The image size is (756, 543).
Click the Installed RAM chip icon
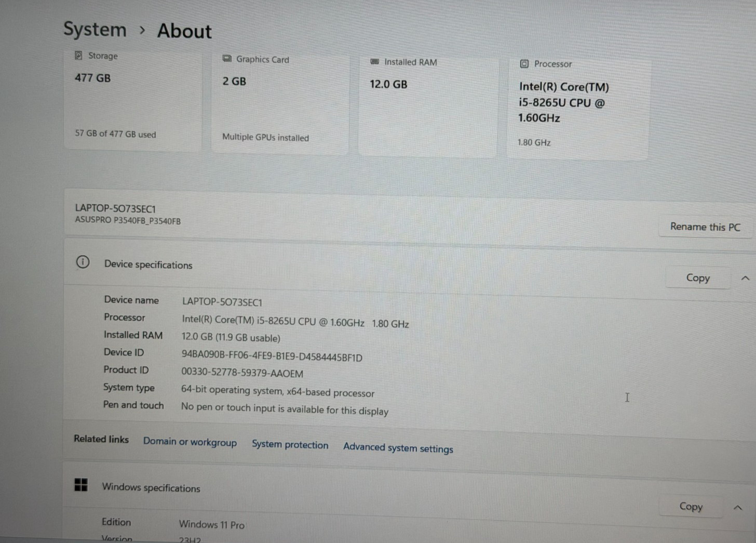pos(374,61)
